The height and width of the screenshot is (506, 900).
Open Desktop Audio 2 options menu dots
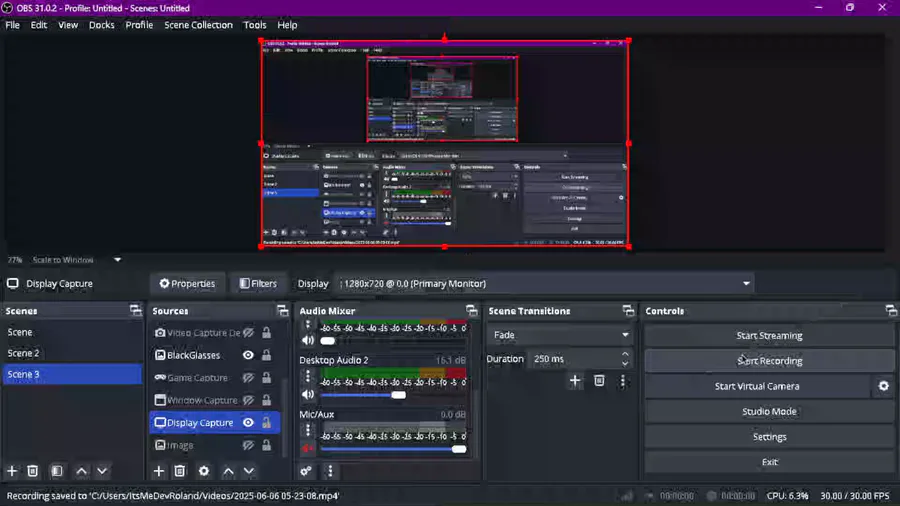click(x=308, y=376)
